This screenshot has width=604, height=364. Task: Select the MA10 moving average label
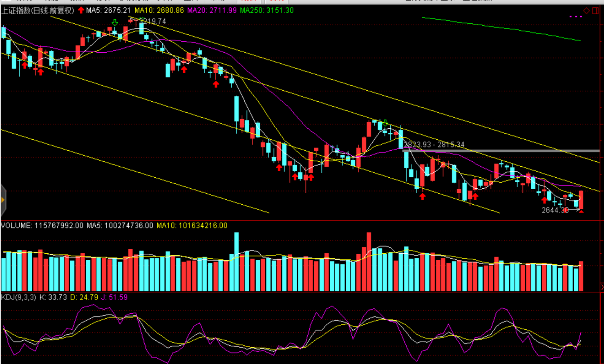click(x=159, y=10)
